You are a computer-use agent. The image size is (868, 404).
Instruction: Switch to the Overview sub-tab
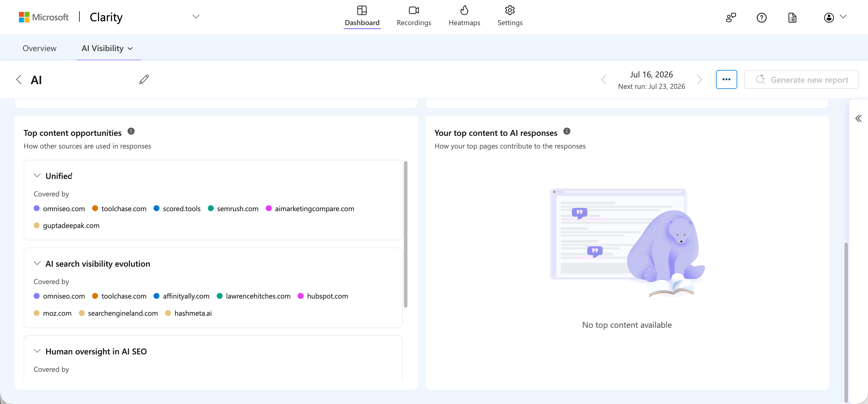(x=40, y=48)
